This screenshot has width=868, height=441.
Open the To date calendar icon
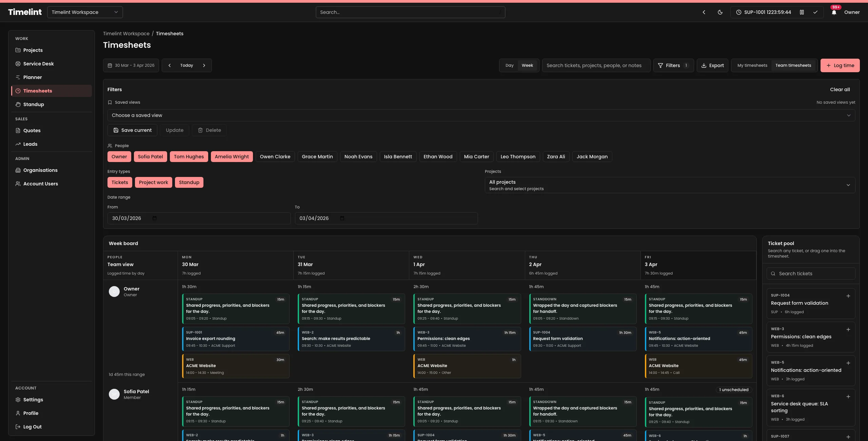pyautogui.click(x=342, y=218)
